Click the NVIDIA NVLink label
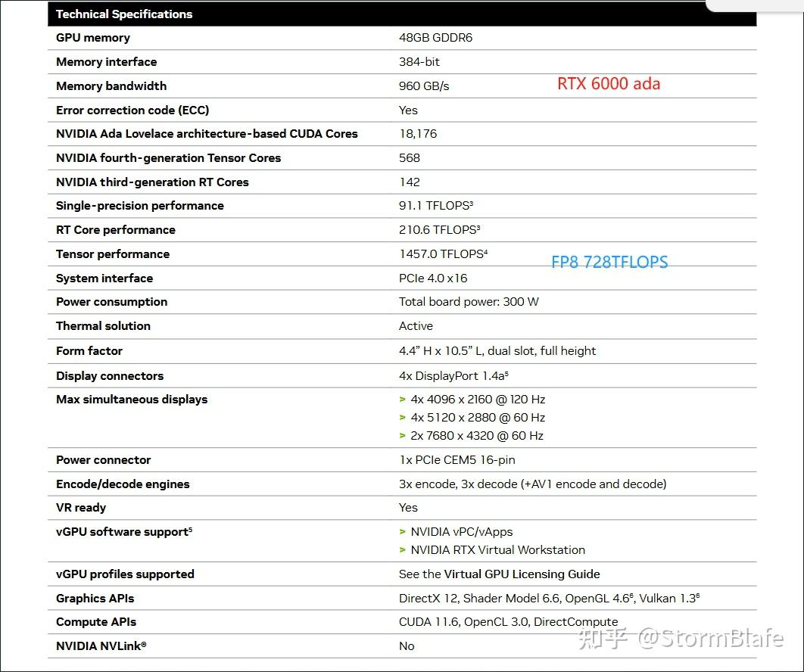The image size is (804, 672). click(x=101, y=646)
